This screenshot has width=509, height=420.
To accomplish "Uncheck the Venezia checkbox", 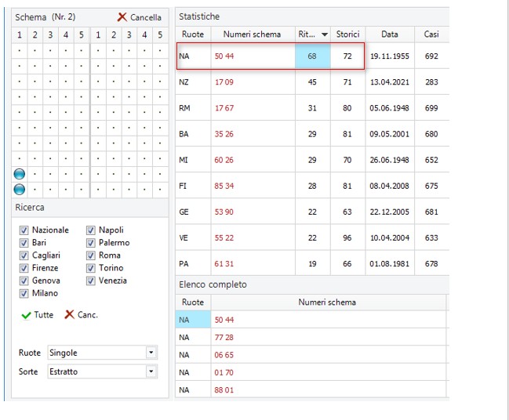I will pyautogui.click(x=90, y=281).
